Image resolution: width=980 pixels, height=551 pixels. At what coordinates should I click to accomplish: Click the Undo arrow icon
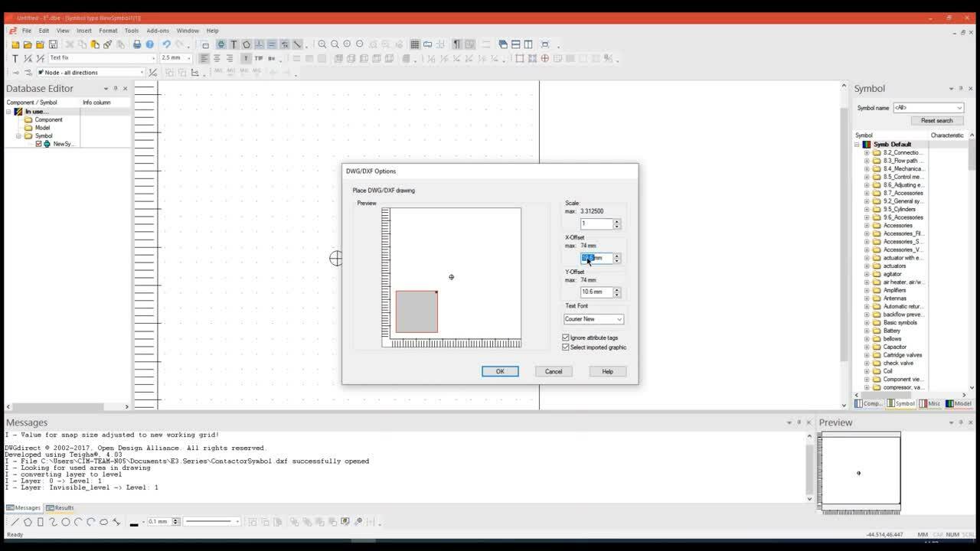pyautogui.click(x=166, y=44)
